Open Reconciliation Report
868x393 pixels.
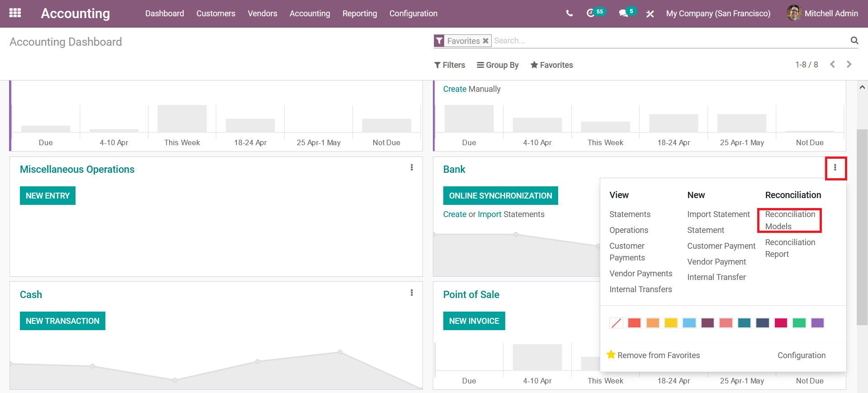click(x=790, y=248)
